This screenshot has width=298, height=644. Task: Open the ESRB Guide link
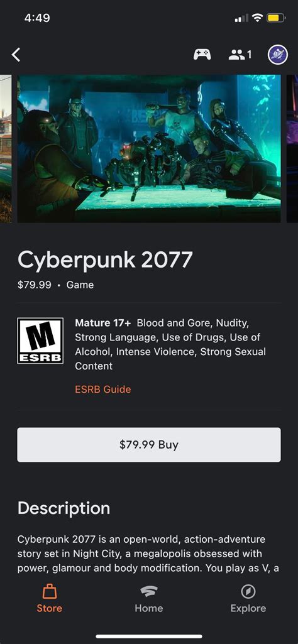(102, 389)
